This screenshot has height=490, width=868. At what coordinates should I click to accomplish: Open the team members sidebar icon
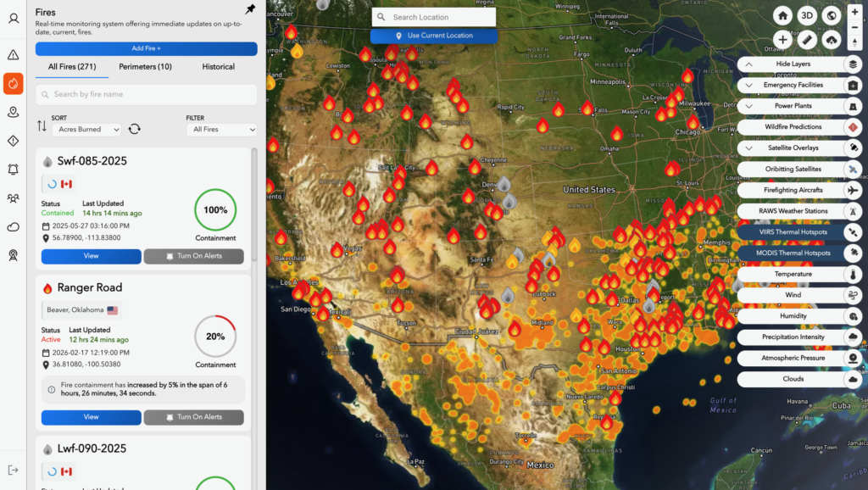click(14, 198)
